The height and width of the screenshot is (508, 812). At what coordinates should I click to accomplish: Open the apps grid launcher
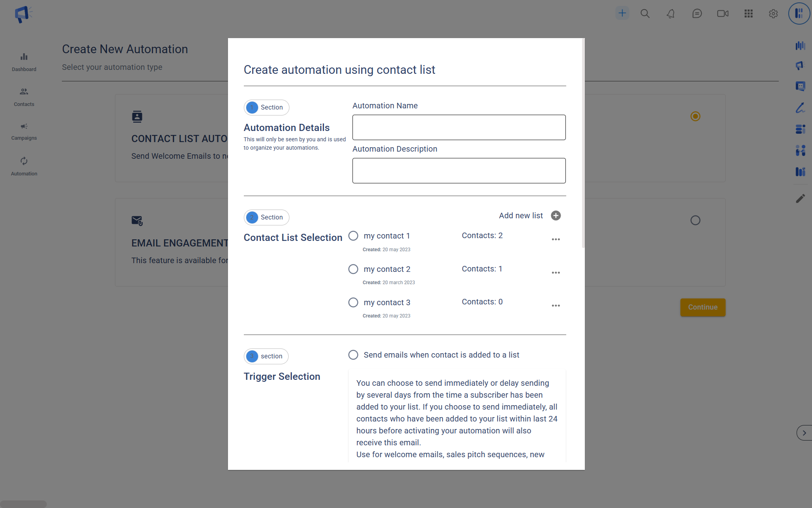748,13
